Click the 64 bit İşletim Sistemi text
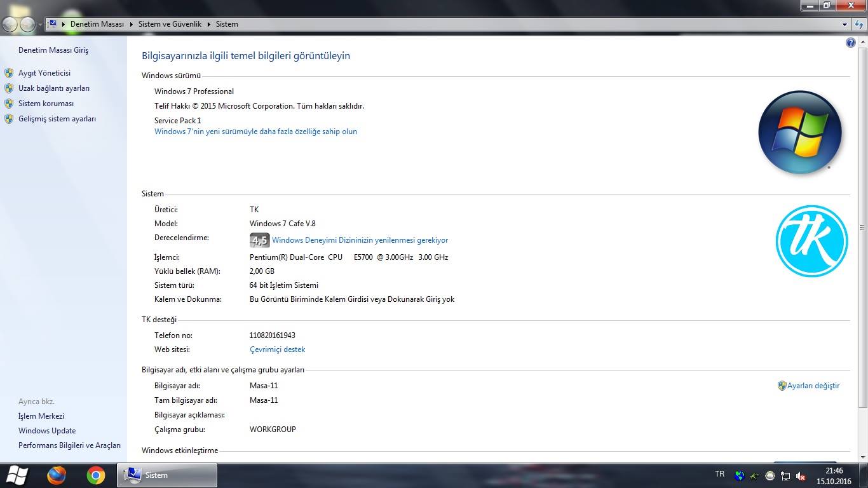 284,285
